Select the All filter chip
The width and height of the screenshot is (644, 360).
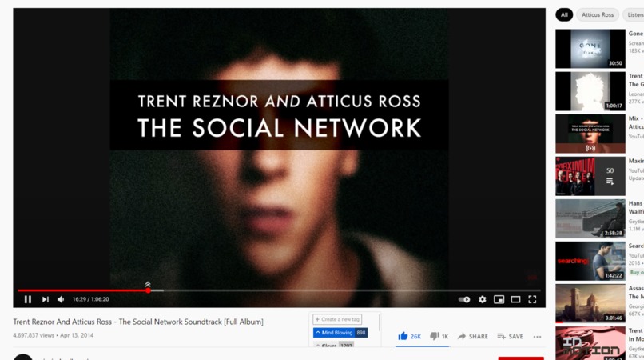(x=564, y=15)
